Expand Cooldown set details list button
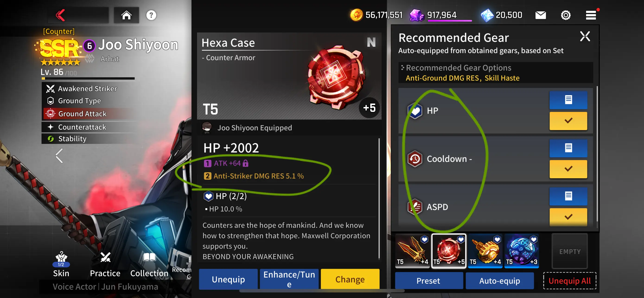This screenshot has height=298, width=644. (x=568, y=148)
